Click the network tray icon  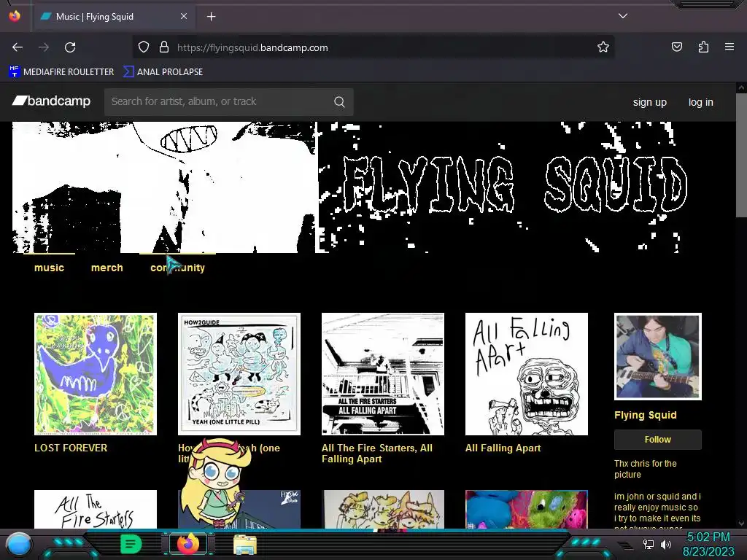(649, 544)
